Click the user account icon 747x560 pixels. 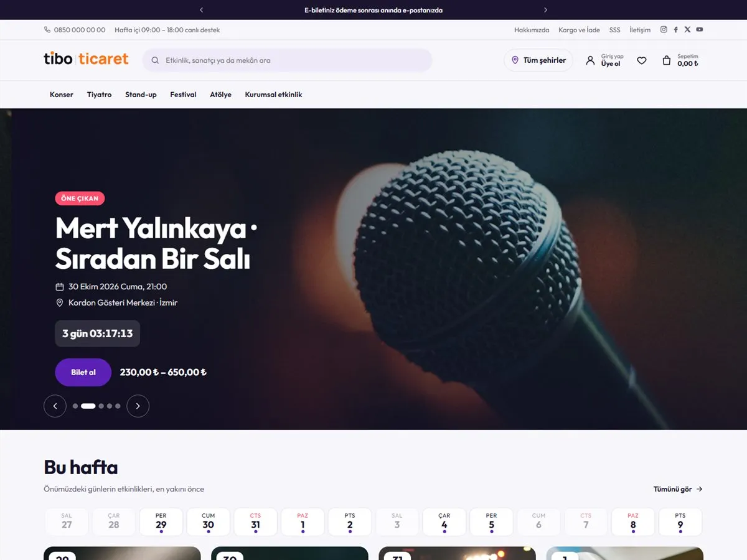590,60
